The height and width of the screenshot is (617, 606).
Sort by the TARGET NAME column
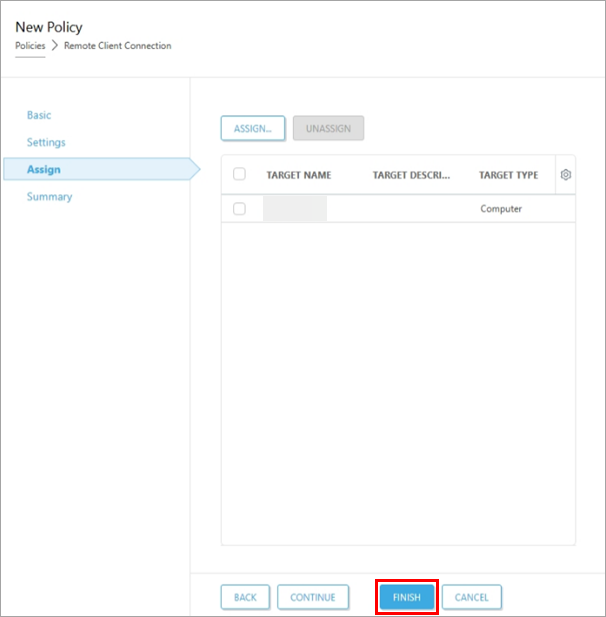pos(298,175)
